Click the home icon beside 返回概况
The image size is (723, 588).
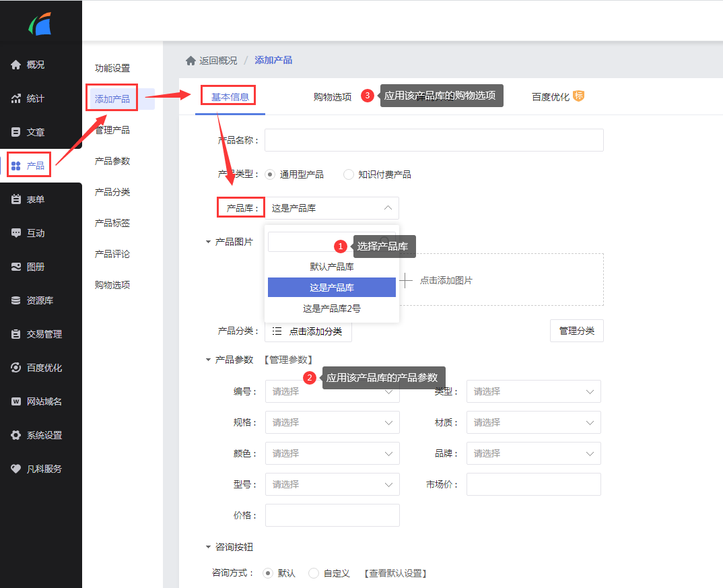pos(191,61)
